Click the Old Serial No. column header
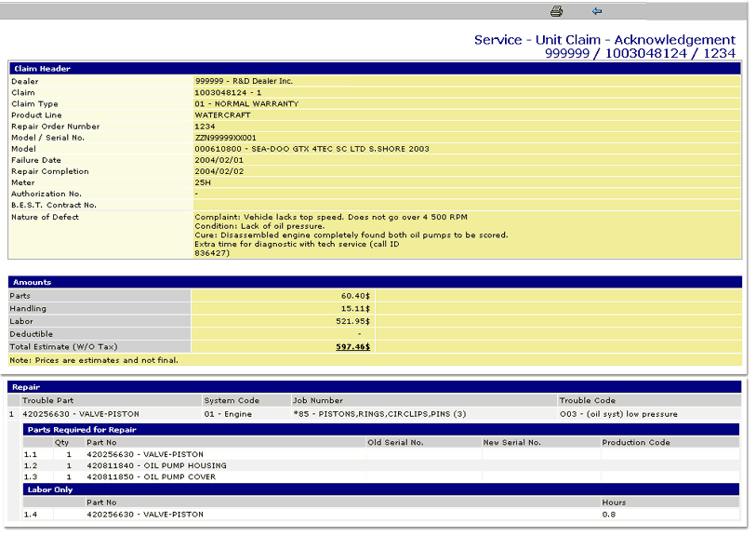756x536 pixels. pyautogui.click(x=395, y=442)
